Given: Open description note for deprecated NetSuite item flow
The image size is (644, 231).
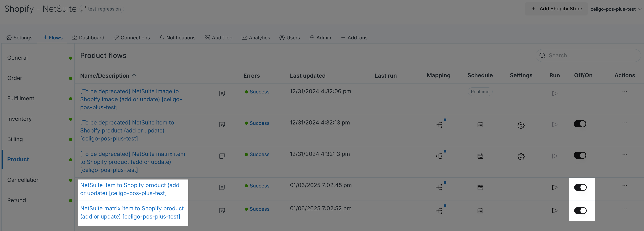Looking at the screenshot, I should click(x=222, y=125).
